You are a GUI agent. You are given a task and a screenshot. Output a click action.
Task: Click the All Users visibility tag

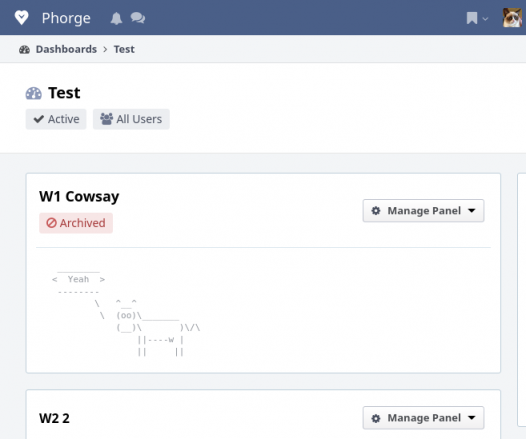point(131,119)
